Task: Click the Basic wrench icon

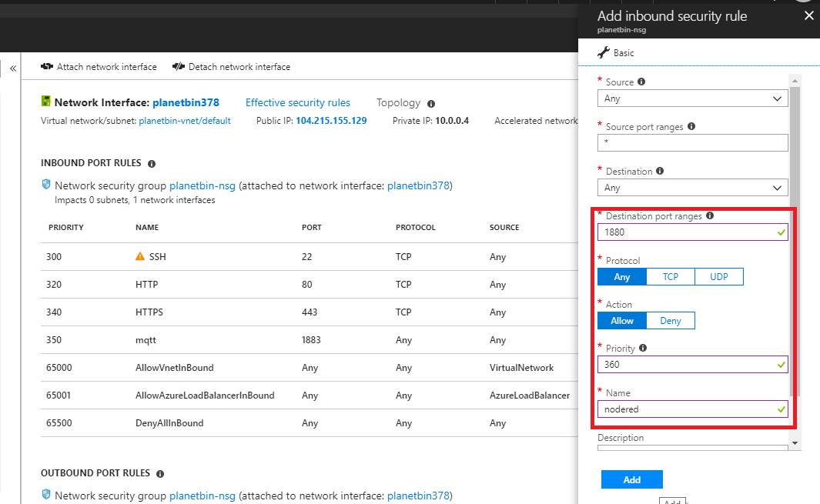Action: [604, 52]
